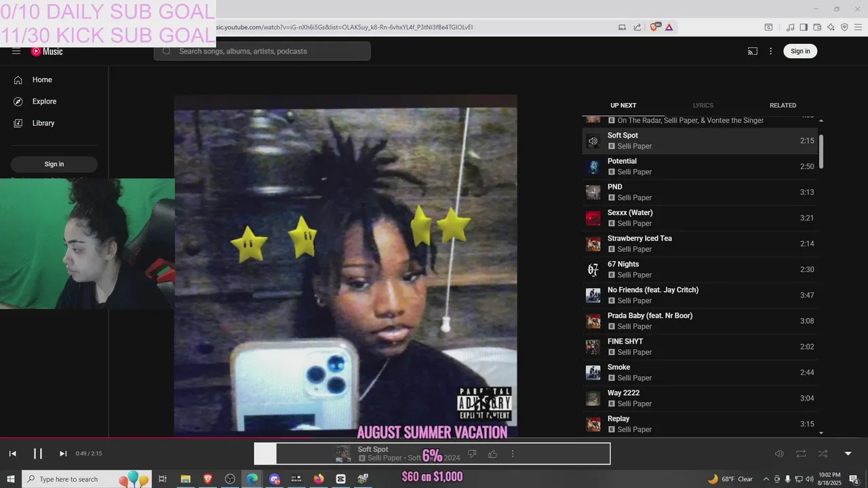Click the browser URL address bar
Image resolution: width=868 pixels, height=488 pixels.
[407, 27]
